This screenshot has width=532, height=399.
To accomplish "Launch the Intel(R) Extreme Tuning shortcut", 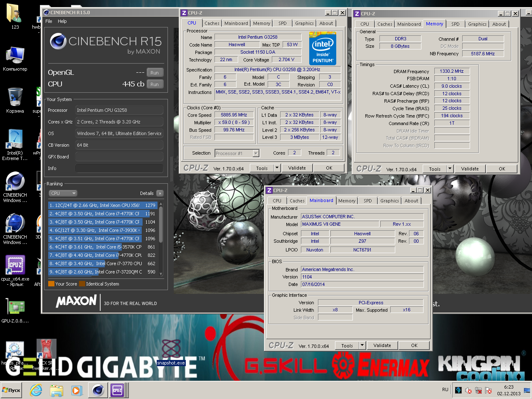I will tap(15, 140).
